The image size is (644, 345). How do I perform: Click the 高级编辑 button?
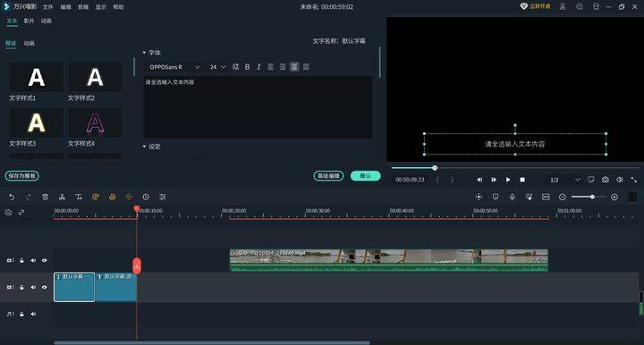tap(328, 176)
